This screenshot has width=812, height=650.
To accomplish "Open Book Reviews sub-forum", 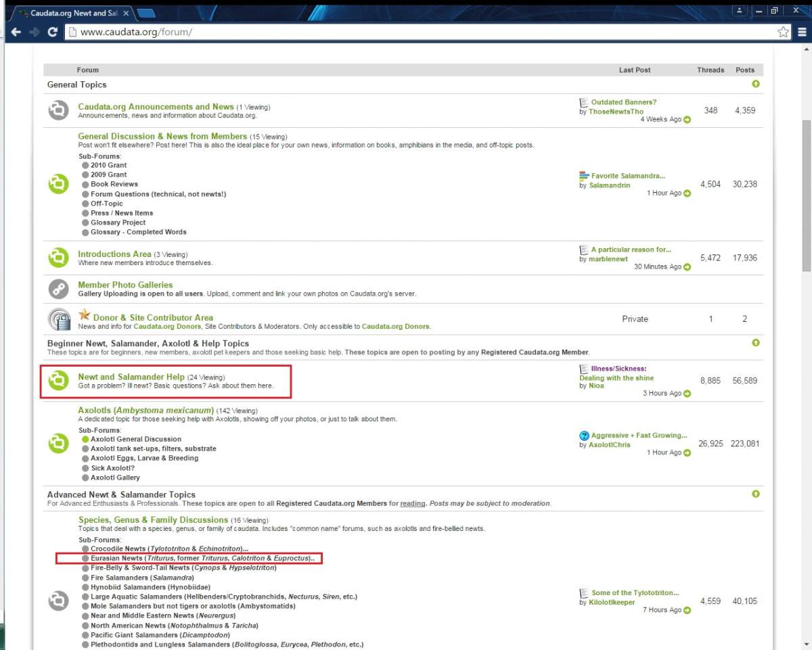I will (114, 184).
